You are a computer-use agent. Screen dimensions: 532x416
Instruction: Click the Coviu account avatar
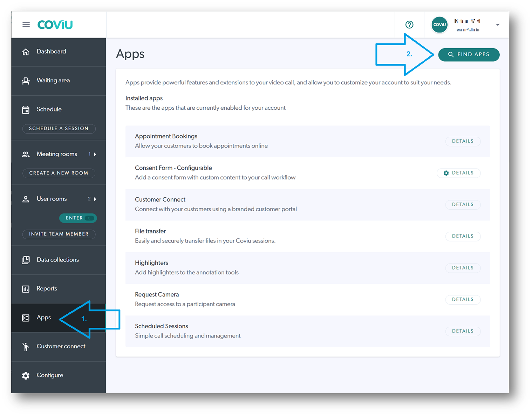[439, 25]
